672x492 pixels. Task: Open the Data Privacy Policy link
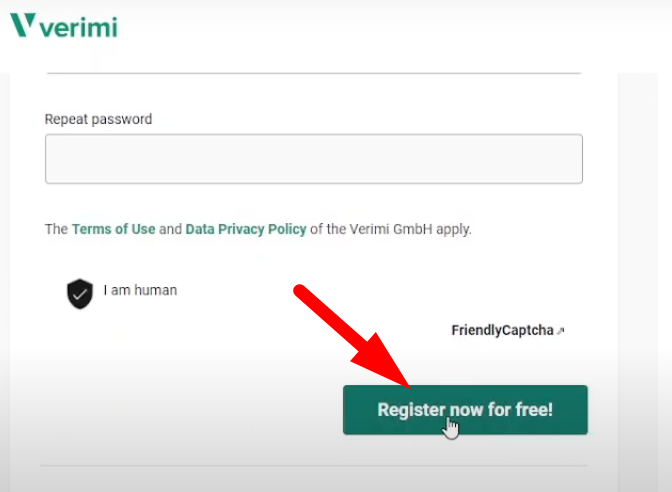tap(246, 229)
